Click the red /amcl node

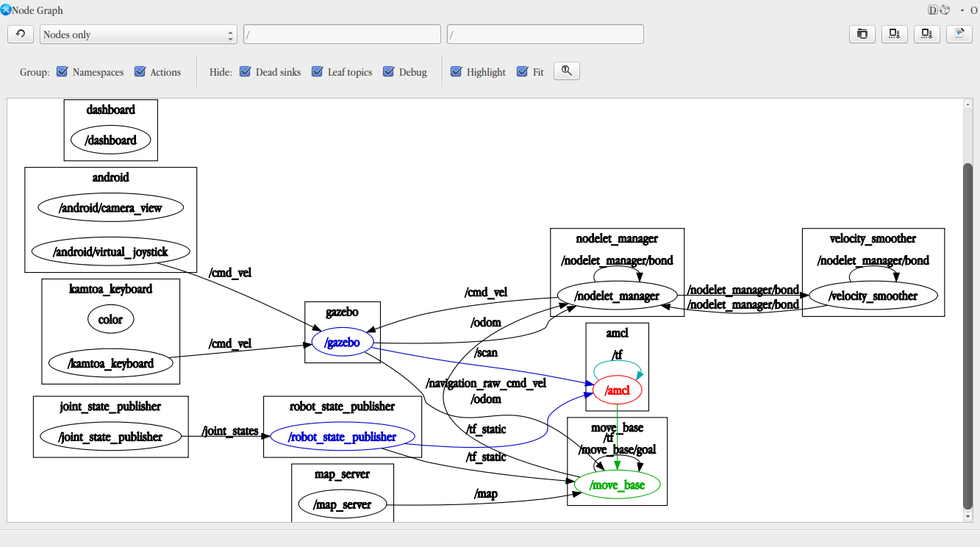tap(617, 391)
